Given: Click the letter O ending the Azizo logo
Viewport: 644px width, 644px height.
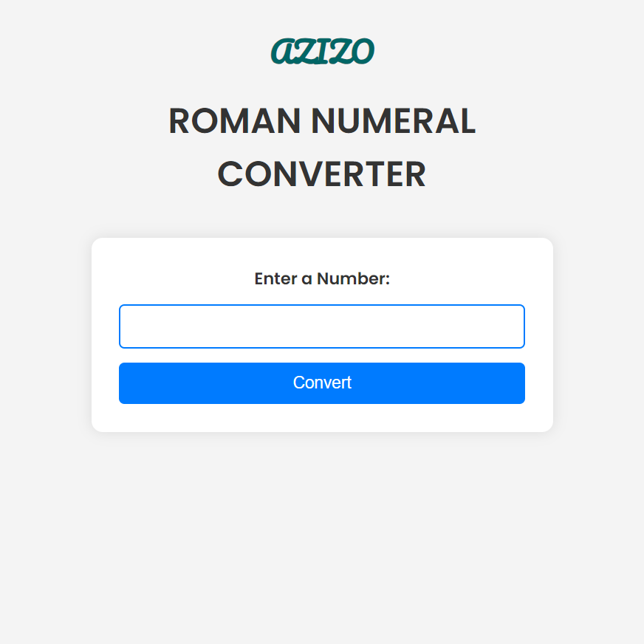Looking at the screenshot, I should coord(362,52).
